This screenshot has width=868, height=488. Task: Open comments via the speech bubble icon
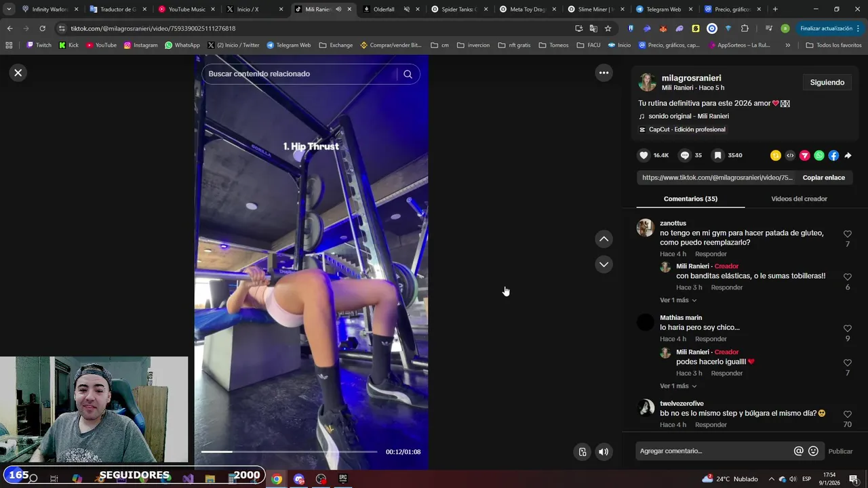(685, 155)
